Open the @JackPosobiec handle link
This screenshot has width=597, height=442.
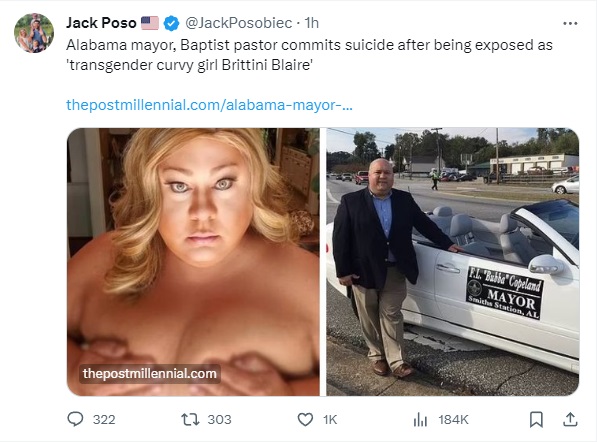click(x=239, y=23)
